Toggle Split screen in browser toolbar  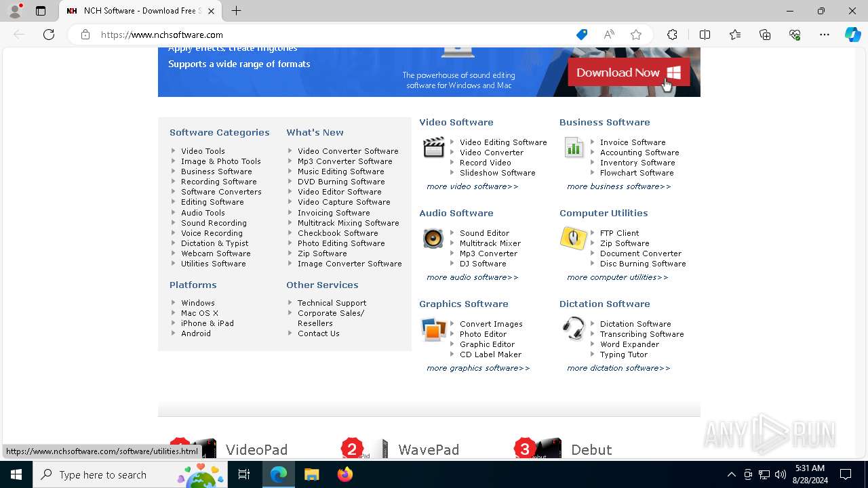[x=705, y=35]
